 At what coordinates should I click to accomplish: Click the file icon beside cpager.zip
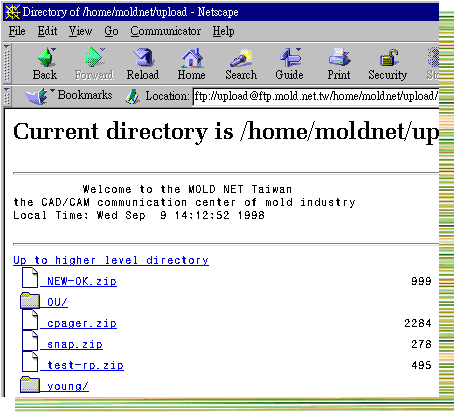tap(30, 320)
